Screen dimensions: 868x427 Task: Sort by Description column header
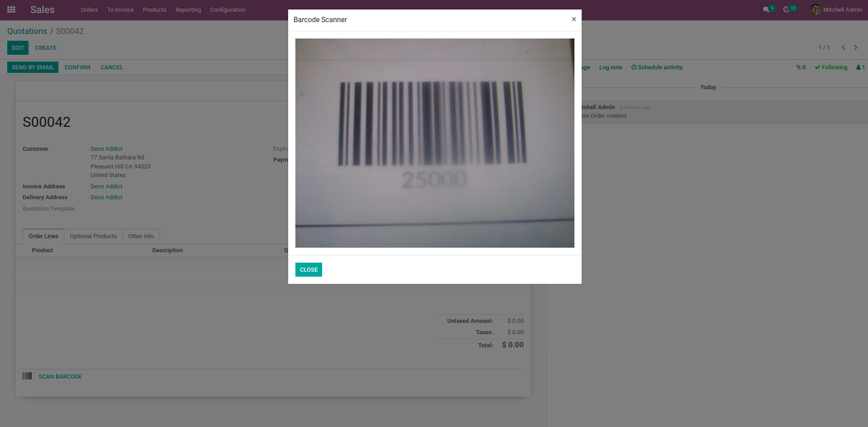168,250
